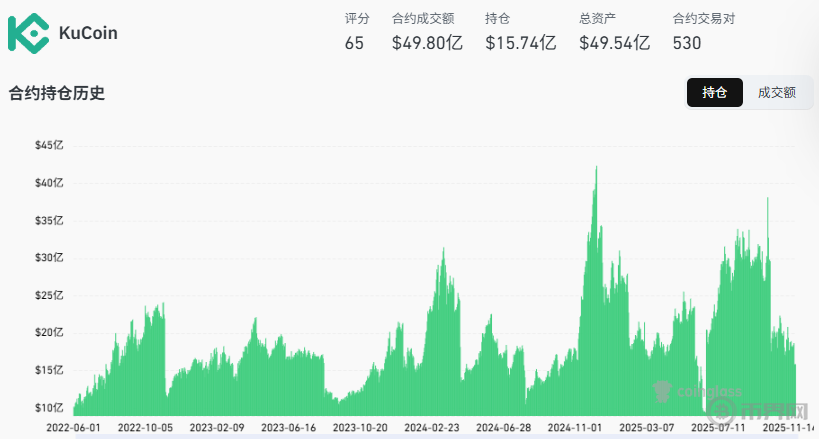The height and width of the screenshot is (439, 819).
Task: Click the $10亿 y-axis label
Action: (49, 408)
